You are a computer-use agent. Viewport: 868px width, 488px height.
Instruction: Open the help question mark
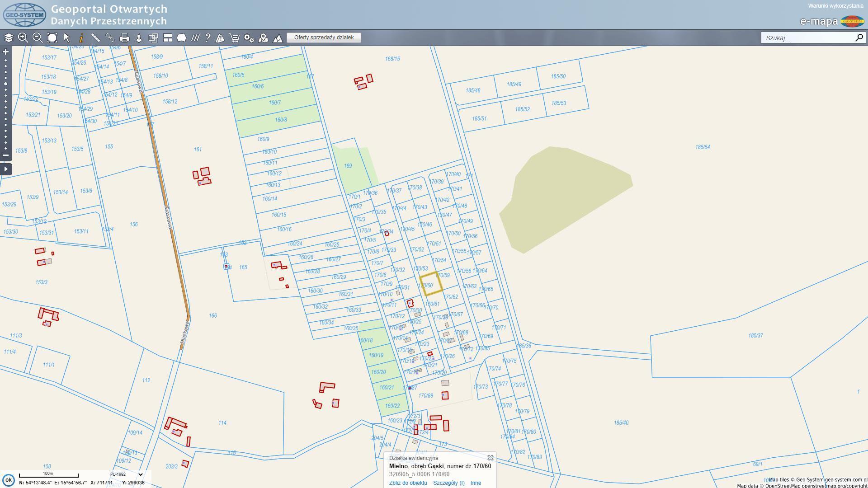point(208,38)
